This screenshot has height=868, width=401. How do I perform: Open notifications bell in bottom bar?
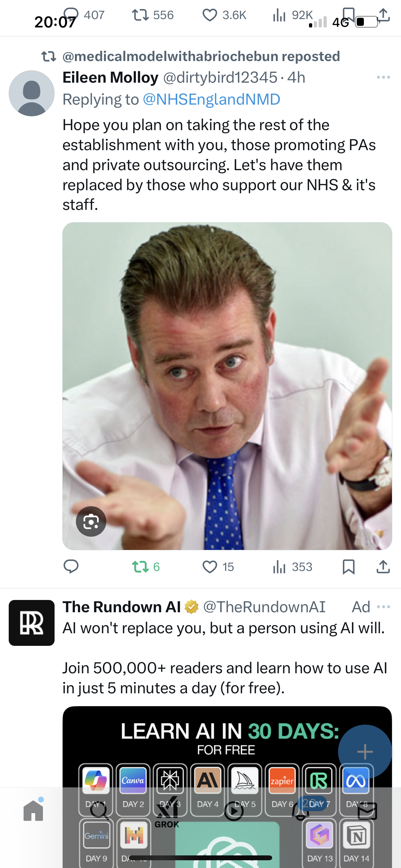point(301,811)
